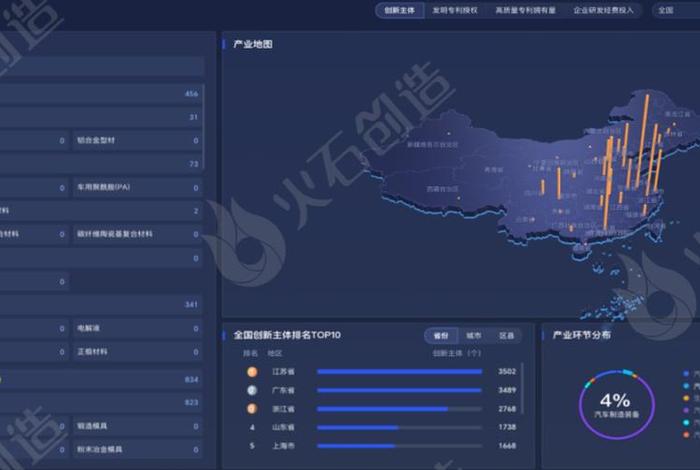Click the 产业地图 panel title
The width and height of the screenshot is (700, 470).
pos(253,44)
